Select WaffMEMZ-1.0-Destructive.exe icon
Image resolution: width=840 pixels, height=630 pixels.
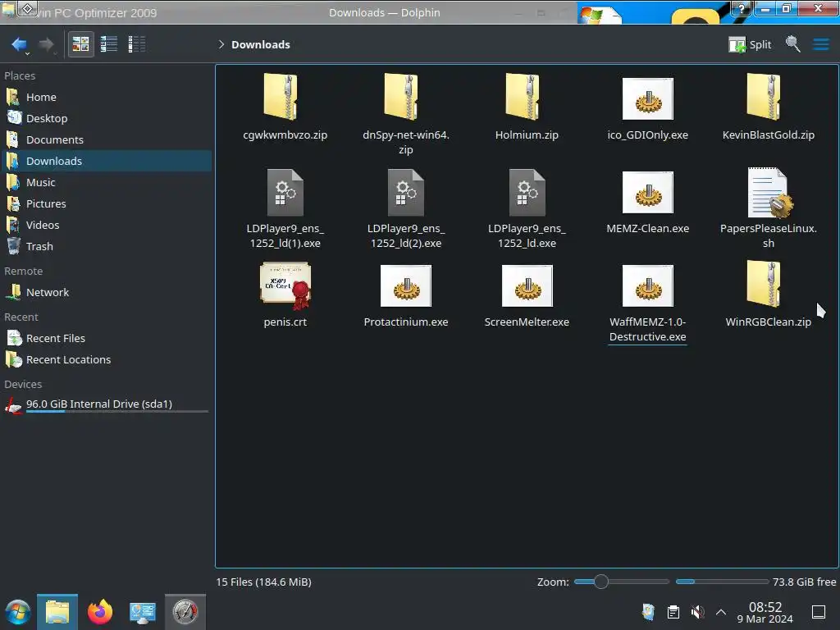(x=648, y=285)
